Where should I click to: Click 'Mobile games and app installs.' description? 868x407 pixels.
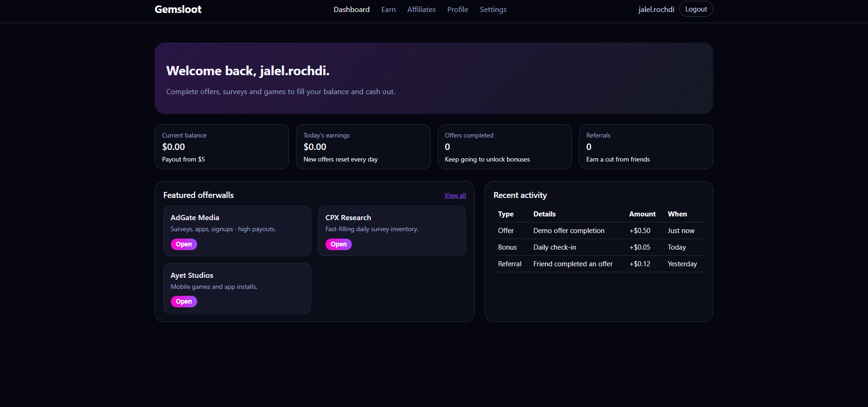pos(214,287)
